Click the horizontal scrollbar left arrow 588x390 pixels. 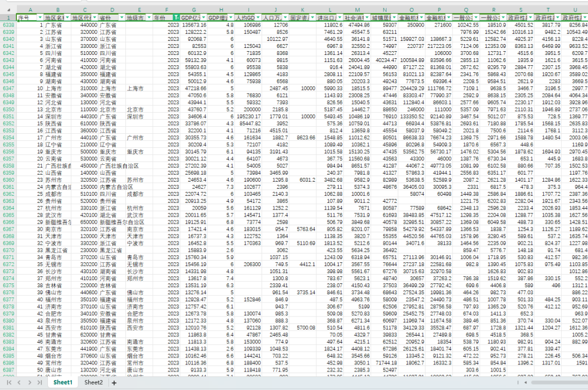pos(525,382)
